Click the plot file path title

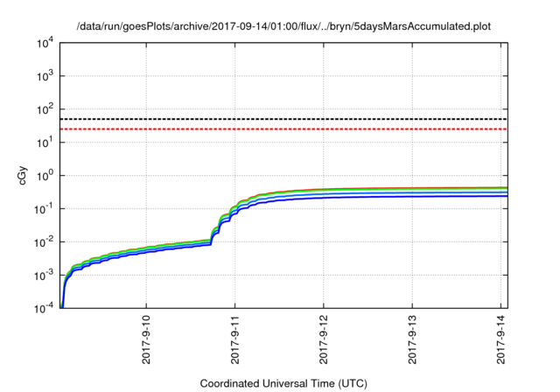coord(283,26)
